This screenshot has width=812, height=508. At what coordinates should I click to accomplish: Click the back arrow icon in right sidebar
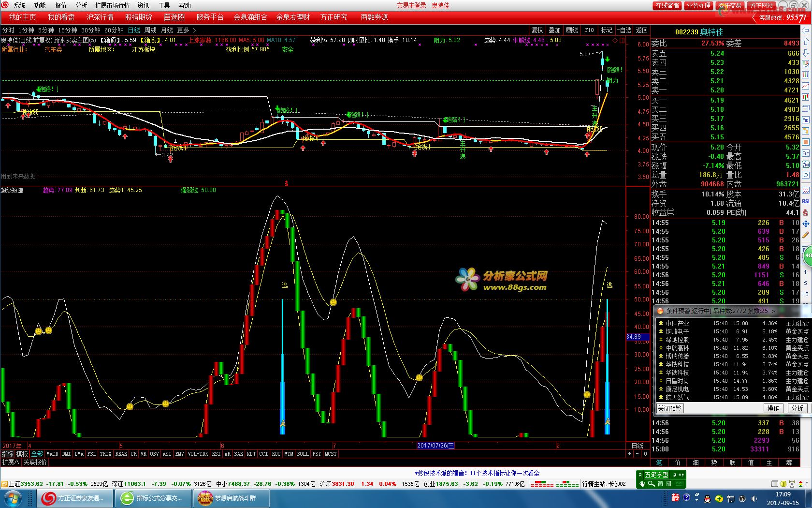pyautogui.click(x=806, y=30)
